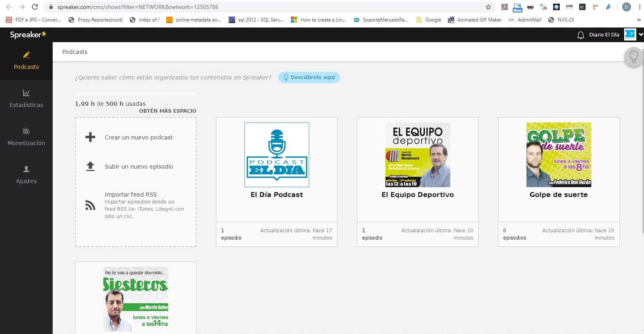Click the plus icon for new podcast
This screenshot has height=334, width=644.
90,137
